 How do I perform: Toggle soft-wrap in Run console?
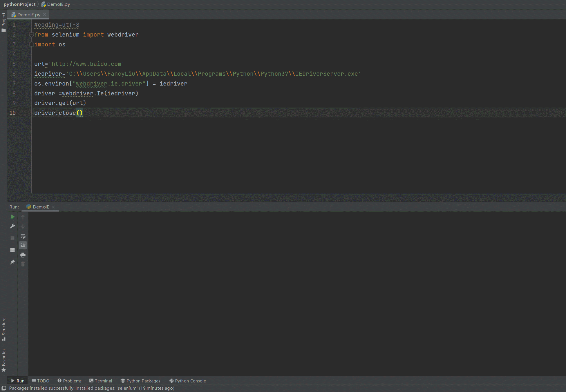pyautogui.click(x=23, y=236)
